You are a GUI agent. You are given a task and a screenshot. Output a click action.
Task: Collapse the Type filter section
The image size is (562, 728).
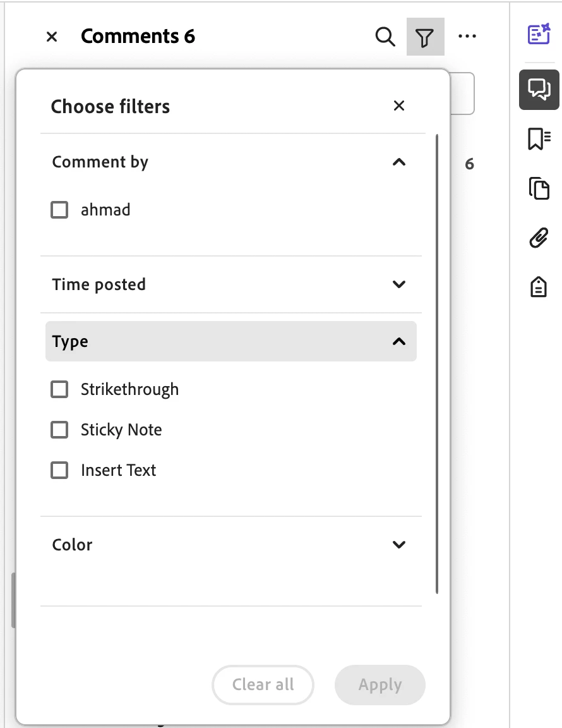398,341
